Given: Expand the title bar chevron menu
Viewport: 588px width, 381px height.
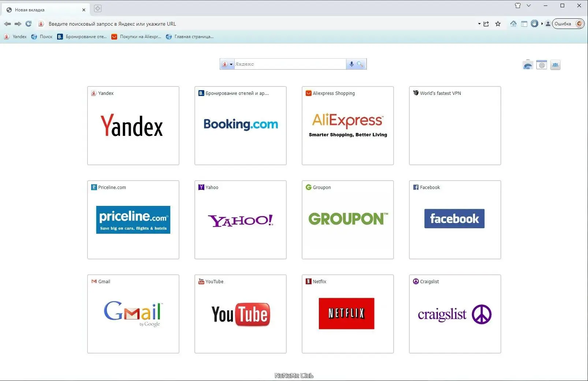Looking at the screenshot, I should (x=529, y=5).
